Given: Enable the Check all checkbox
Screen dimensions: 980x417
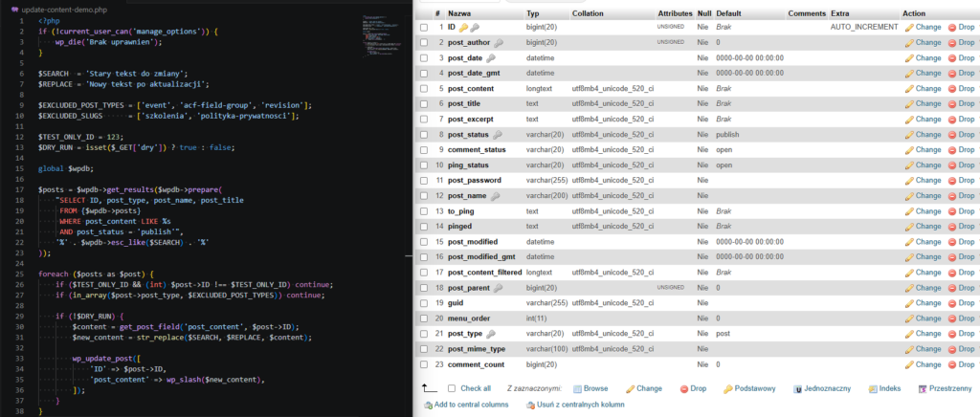Looking at the screenshot, I should coord(452,388).
